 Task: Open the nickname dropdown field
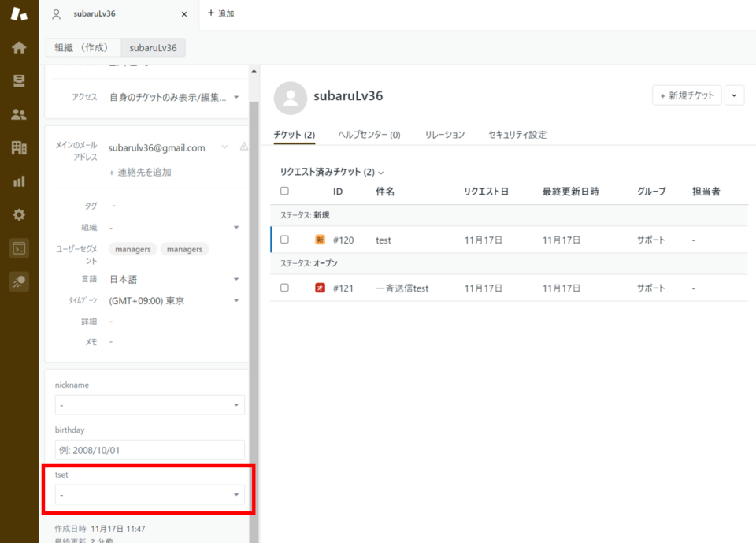[x=148, y=404]
